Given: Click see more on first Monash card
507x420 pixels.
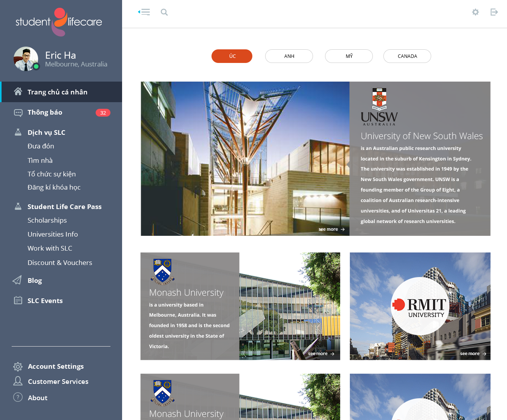Looking at the screenshot, I should [321, 354].
